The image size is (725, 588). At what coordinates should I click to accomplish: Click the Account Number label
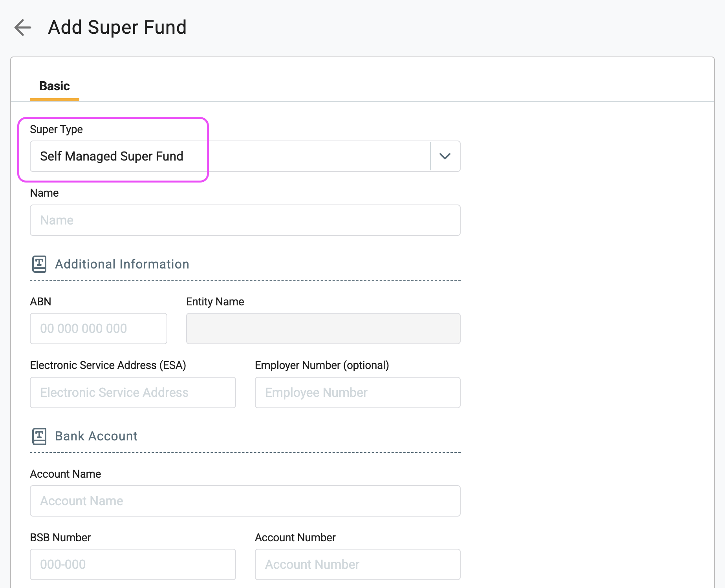295,537
